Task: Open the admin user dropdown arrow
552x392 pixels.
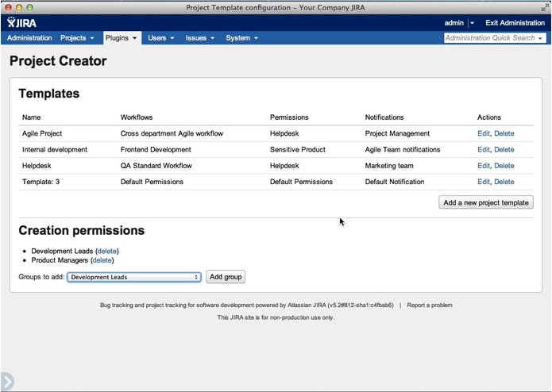Action: [472, 23]
